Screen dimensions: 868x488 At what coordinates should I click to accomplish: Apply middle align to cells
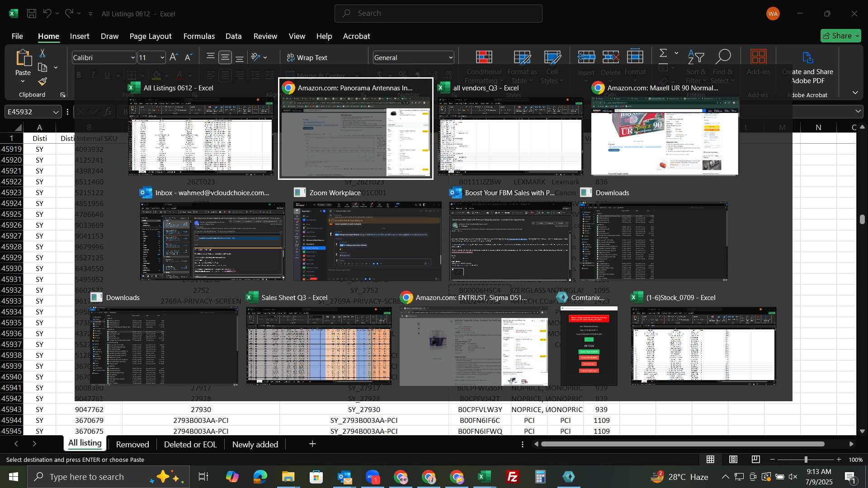(225, 57)
